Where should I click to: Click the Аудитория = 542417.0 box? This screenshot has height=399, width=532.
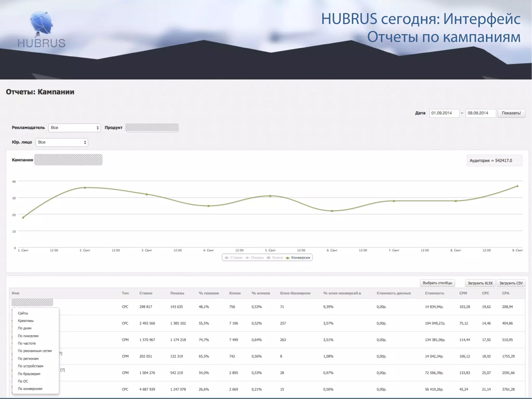click(x=494, y=161)
